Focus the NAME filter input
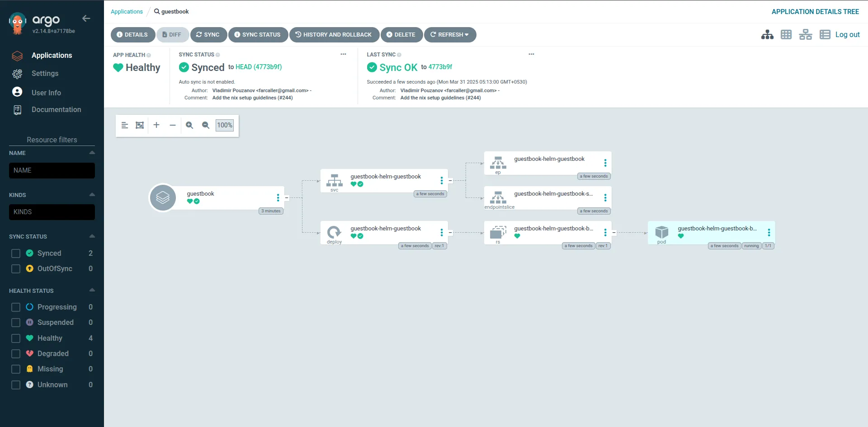The height and width of the screenshot is (427, 868). pos(52,170)
